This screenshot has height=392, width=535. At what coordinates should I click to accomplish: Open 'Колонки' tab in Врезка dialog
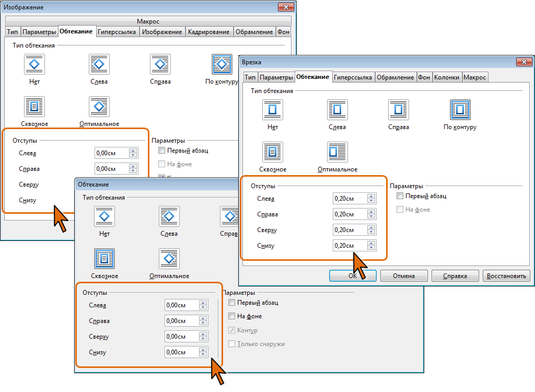pos(447,77)
